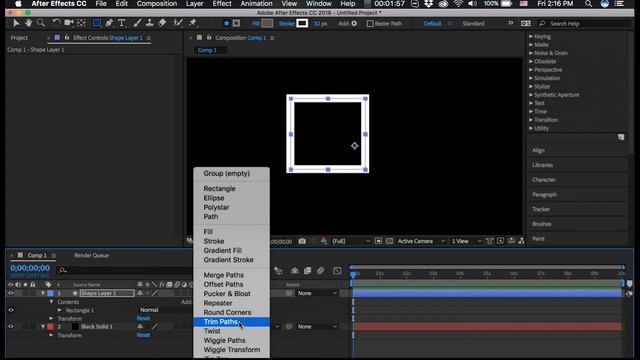Click the Add shape circle button in toolbar

(354, 24)
